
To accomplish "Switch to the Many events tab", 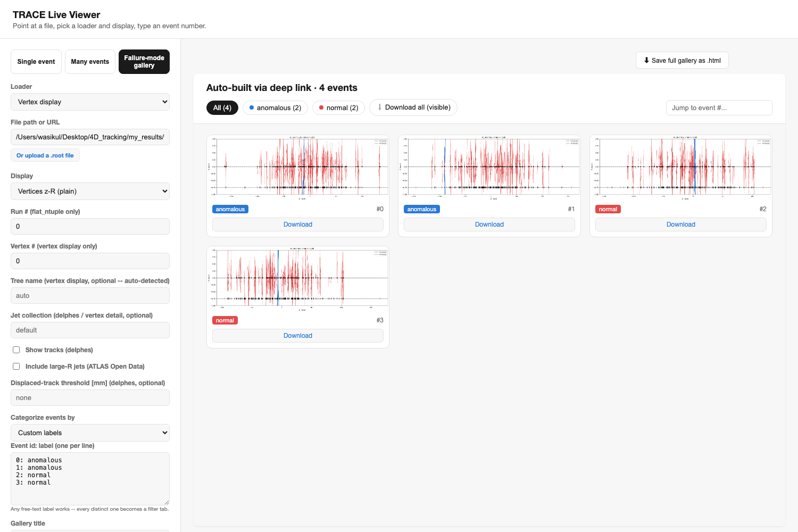I will pos(90,62).
